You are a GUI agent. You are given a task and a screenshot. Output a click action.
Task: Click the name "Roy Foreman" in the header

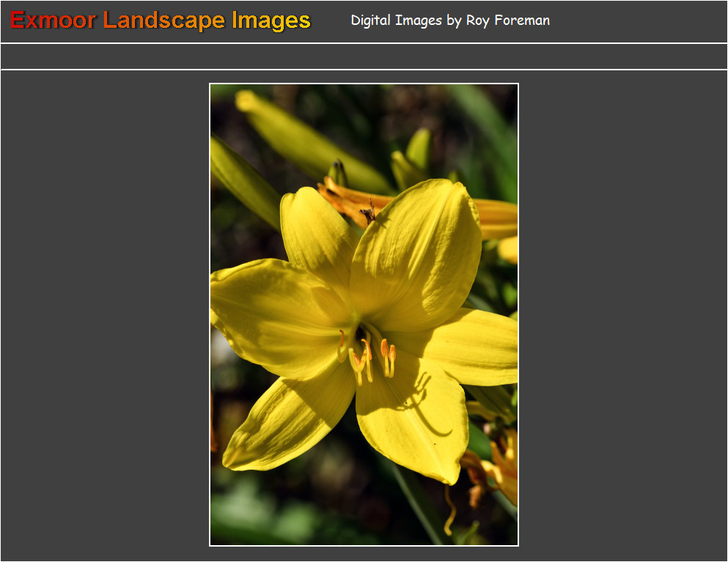(x=507, y=21)
